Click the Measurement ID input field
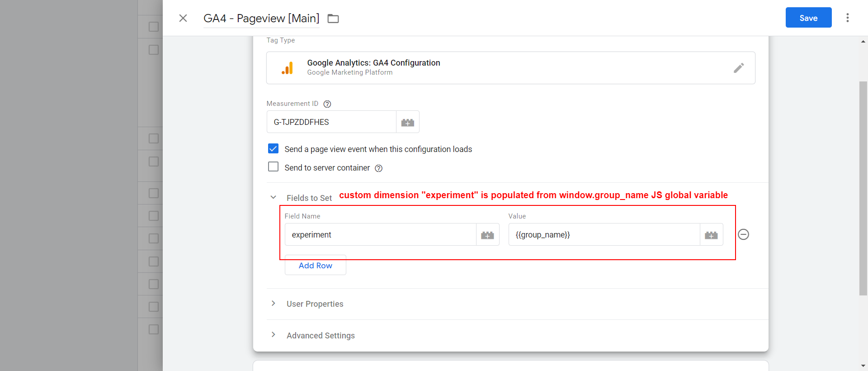The height and width of the screenshot is (371, 868). click(x=331, y=122)
